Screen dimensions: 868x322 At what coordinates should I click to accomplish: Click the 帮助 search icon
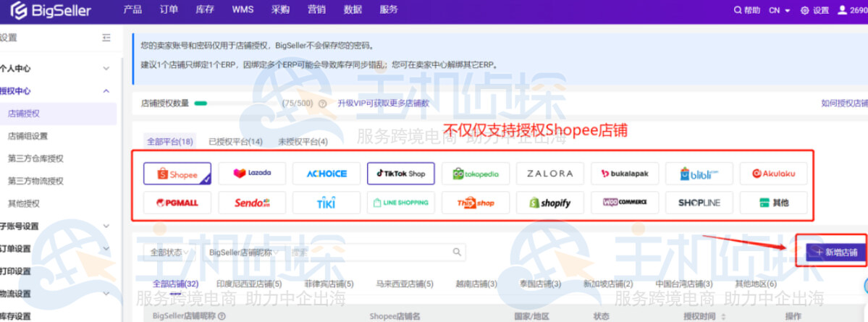pos(738,10)
